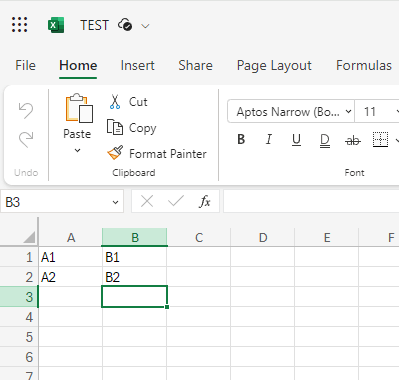
Task: Click the cloud saved status icon
Action: tap(125, 25)
